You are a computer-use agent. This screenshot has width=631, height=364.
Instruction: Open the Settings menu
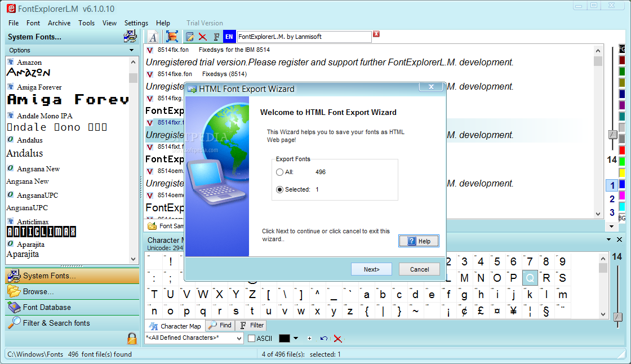click(136, 23)
